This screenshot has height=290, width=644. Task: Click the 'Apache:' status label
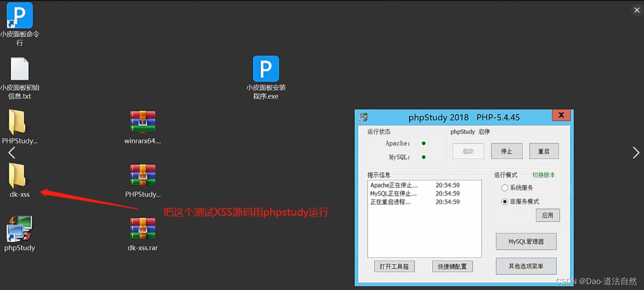[397, 144]
